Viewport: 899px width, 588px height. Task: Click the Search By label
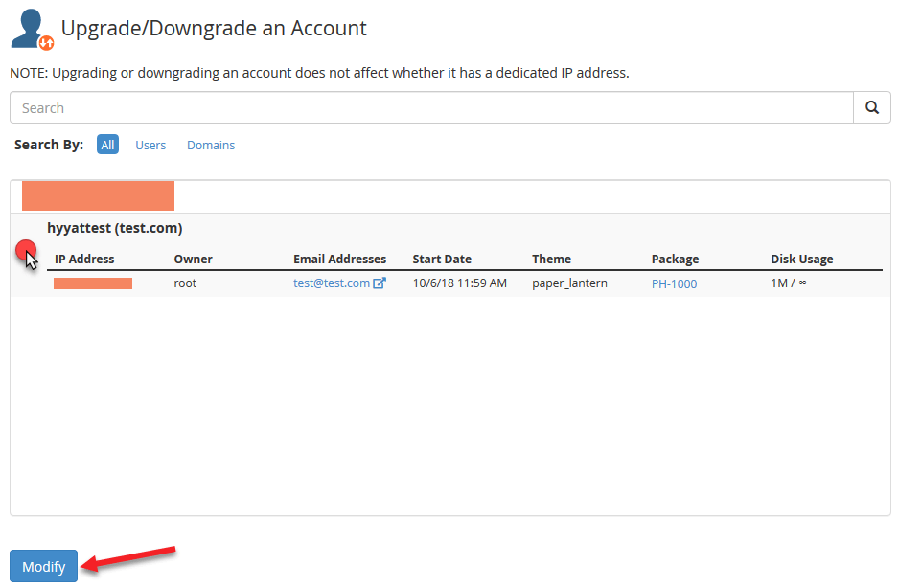(49, 145)
